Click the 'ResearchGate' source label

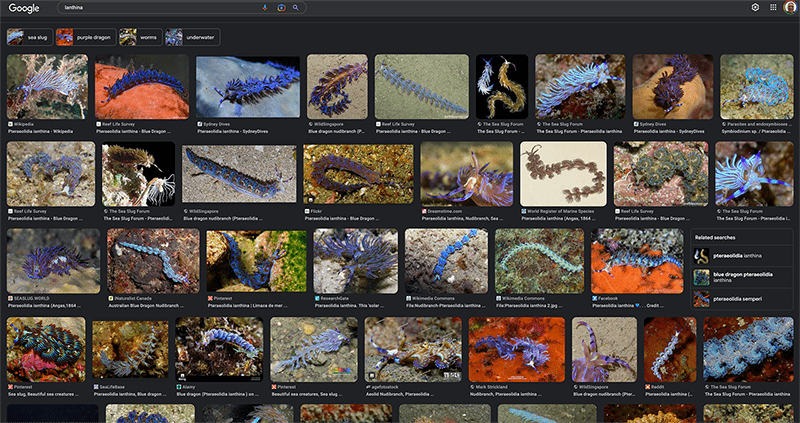click(x=331, y=298)
